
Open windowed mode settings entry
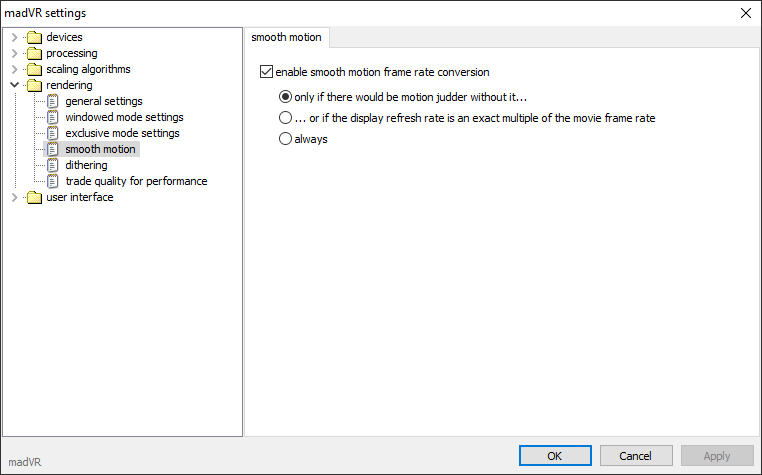tap(124, 117)
